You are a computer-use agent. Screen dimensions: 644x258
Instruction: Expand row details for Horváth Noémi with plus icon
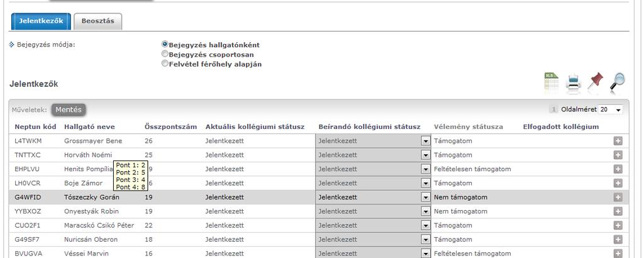click(x=618, y=155)
